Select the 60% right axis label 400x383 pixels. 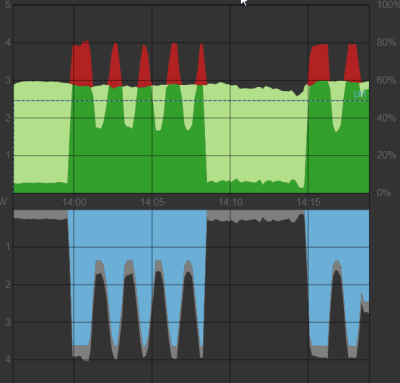coord(387,80)
